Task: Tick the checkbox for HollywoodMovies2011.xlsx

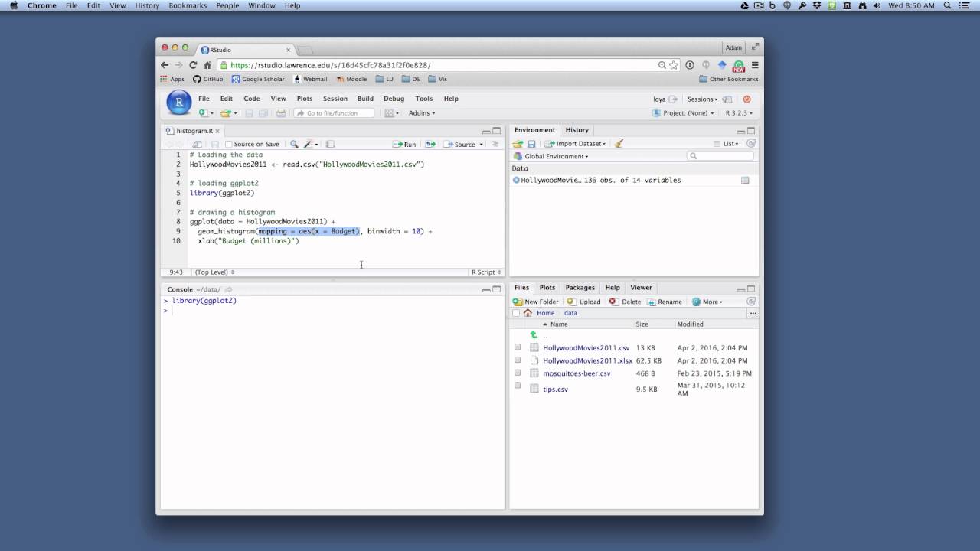Action: (518, 360)
